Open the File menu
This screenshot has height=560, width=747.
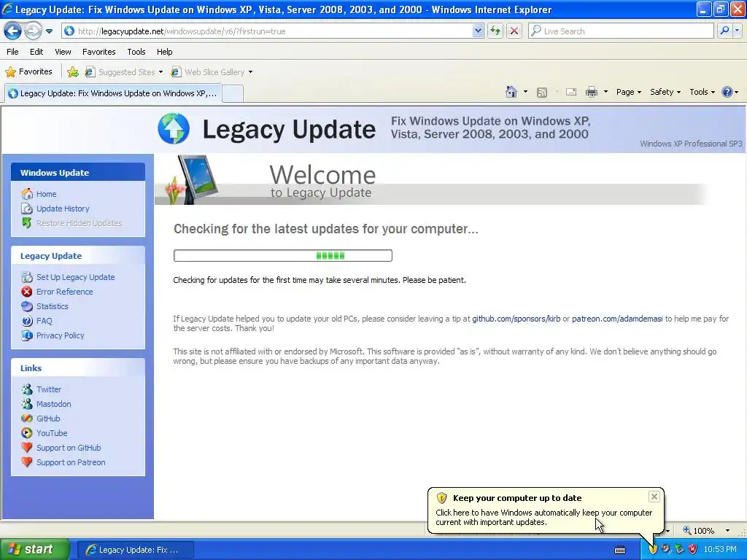click(x=13, y=52)
